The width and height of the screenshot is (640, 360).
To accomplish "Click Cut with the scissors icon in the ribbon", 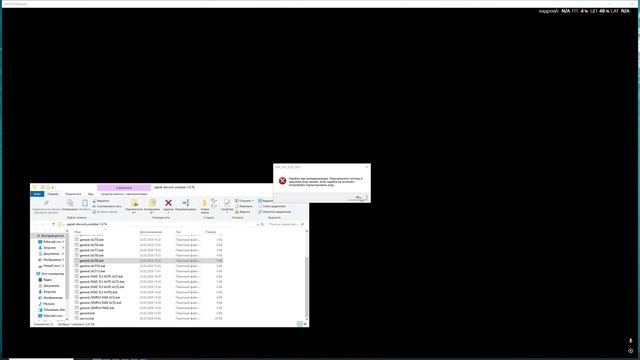I will [x=101, y=201].
